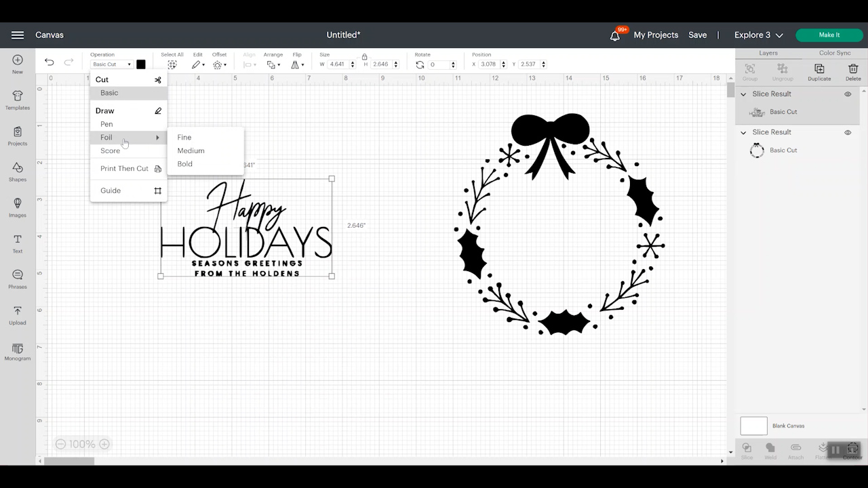
Task: Open the hamburger main menu
Action: (18, 35)
